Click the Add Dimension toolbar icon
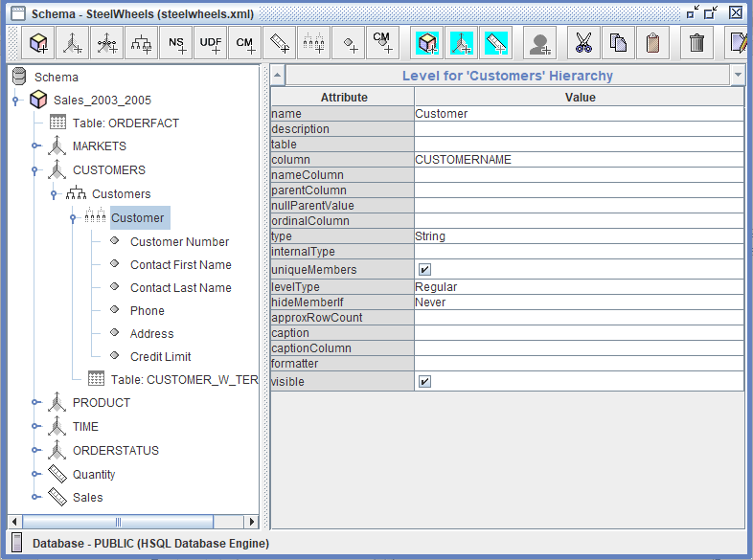This screenshot has height=560, width=753. click(73, 43)
